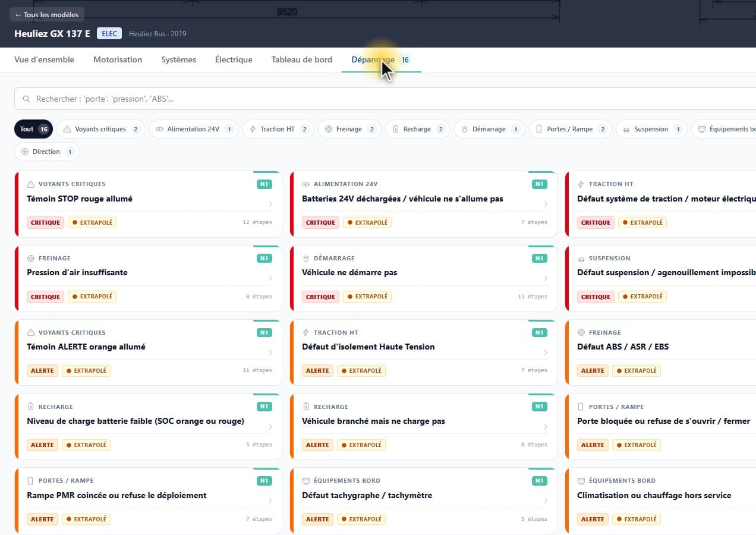Image resolution: width=756 pixels, height=535 pixels.
Task: Filter by Équipements bord category
Action: click(724, 129)
